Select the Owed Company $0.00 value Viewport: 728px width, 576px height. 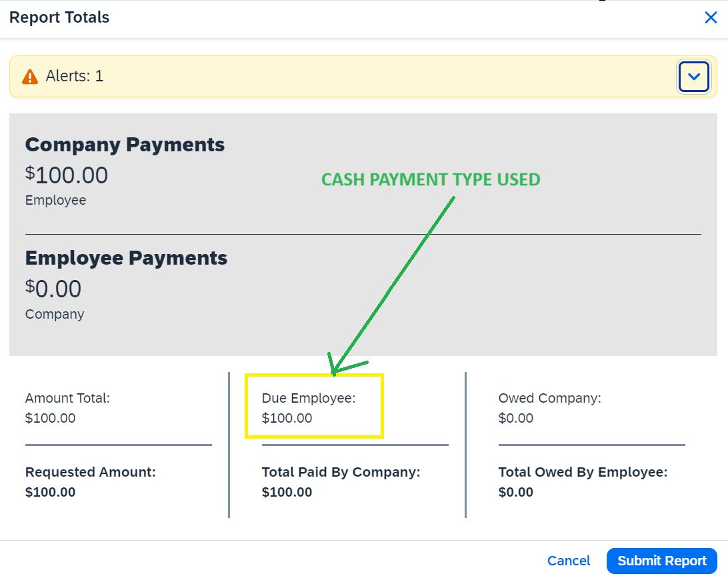click(x=516, y=418)
